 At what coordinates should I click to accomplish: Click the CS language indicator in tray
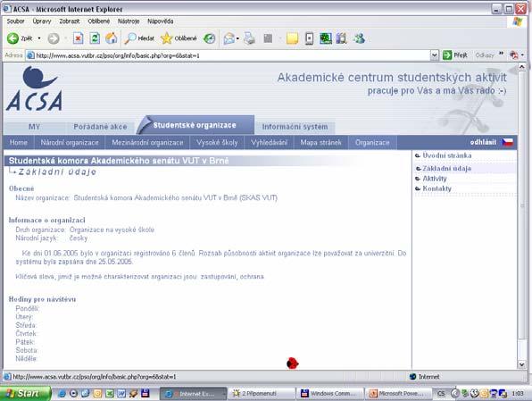pos(441,394)
